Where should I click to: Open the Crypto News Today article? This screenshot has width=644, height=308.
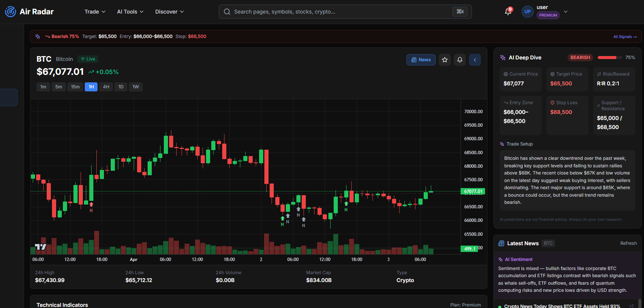pos(562,306)
